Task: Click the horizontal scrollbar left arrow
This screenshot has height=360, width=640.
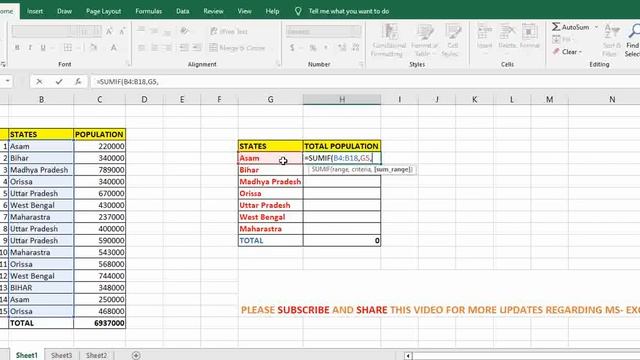Action: coord(408,356)
